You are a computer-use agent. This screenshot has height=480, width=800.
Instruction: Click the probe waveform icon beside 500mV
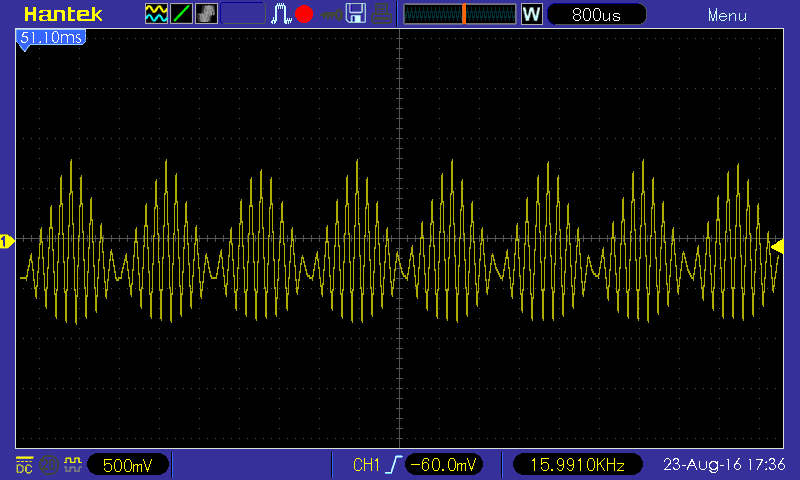click(x=73, y=464)
